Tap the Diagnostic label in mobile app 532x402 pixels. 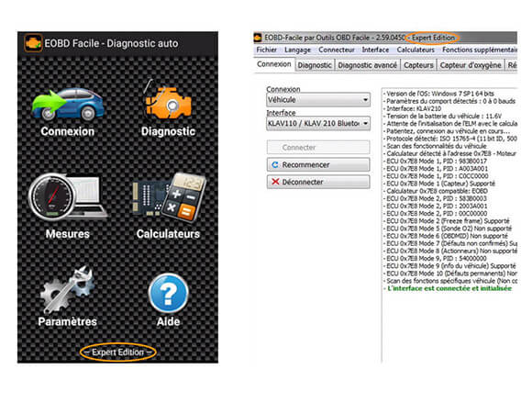tap(168, 132)
